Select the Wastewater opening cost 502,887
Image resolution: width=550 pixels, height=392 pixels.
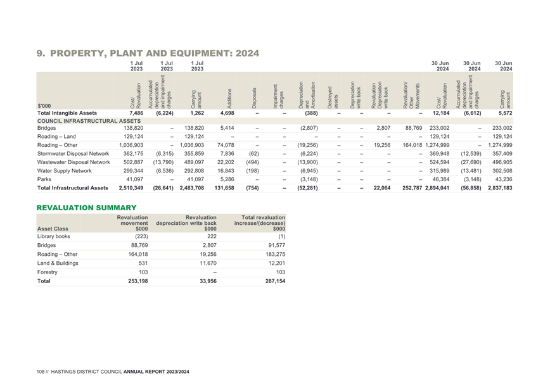tap(133, 162)
